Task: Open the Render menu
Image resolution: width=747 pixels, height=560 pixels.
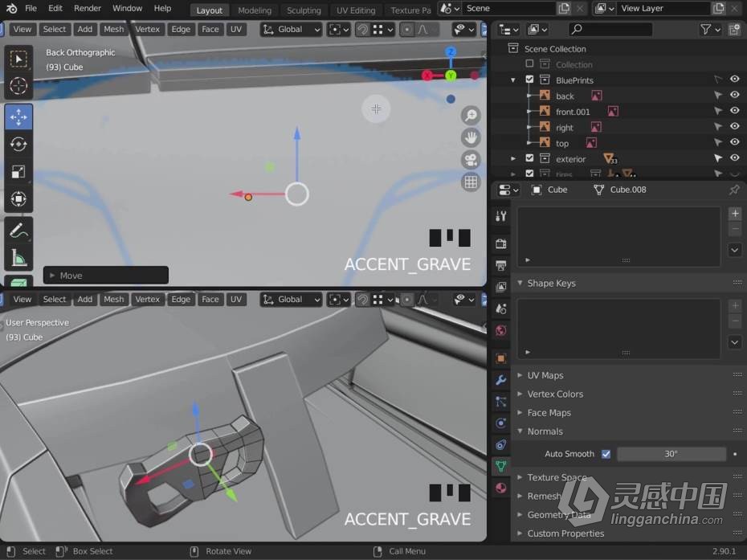Action: [88, 9]
